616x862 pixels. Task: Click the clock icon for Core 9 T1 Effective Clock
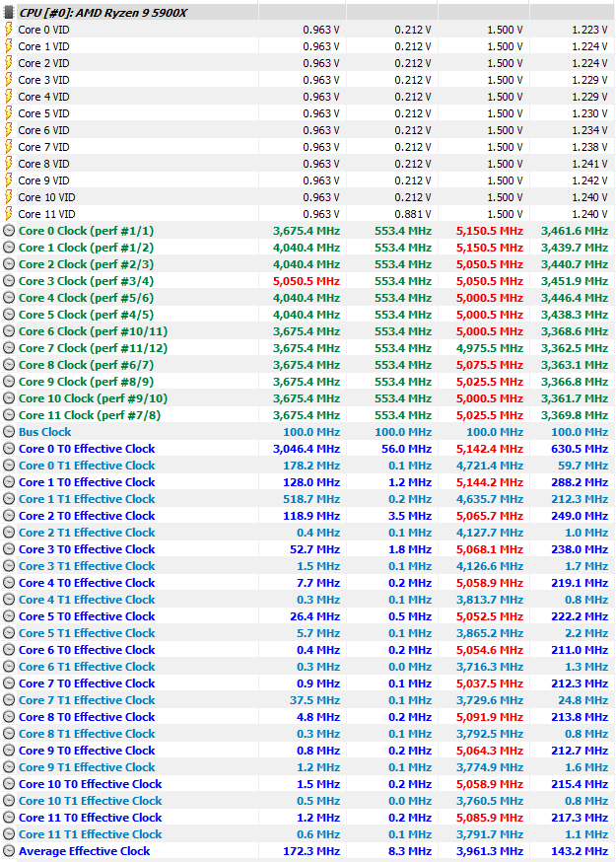[9, 767]
